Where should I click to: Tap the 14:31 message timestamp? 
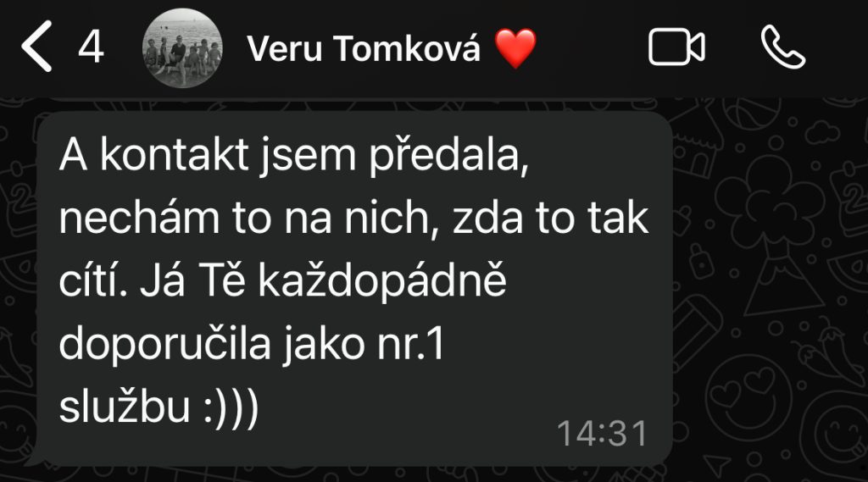click(x=603, y=434)
